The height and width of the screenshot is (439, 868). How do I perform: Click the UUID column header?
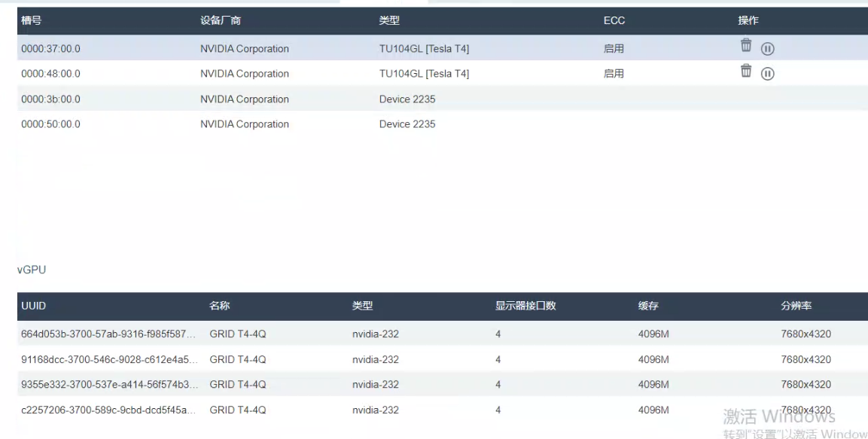pos(34,306)
